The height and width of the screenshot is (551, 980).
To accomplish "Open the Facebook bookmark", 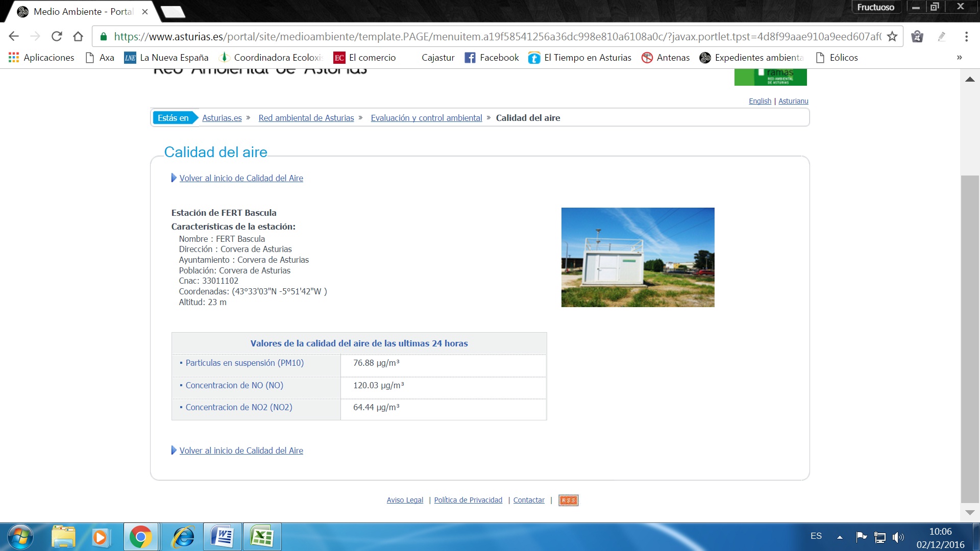I will [x=492, y=58].
